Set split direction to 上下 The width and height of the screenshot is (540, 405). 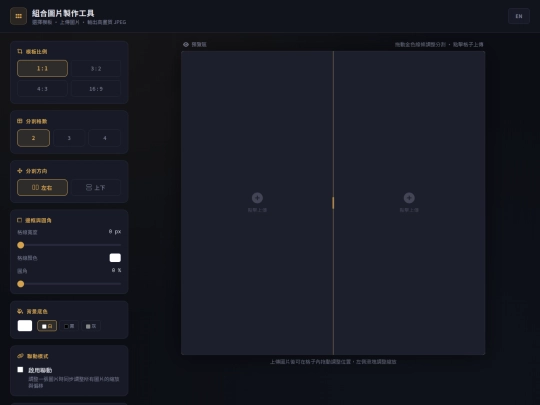point(96,188)
